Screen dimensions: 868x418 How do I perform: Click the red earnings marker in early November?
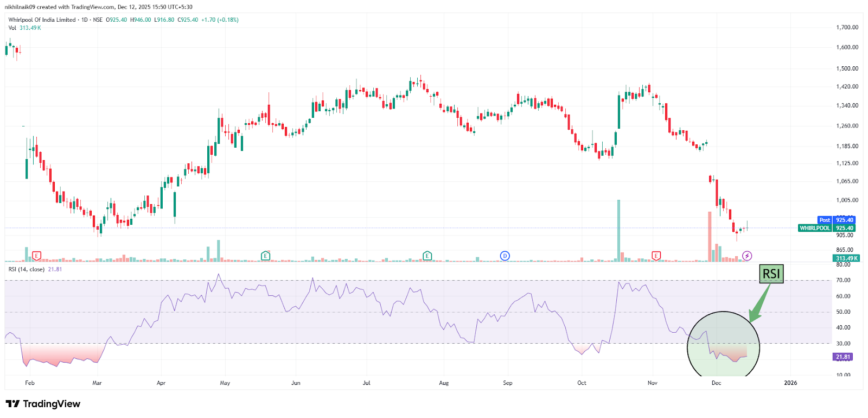pos(656,256)
